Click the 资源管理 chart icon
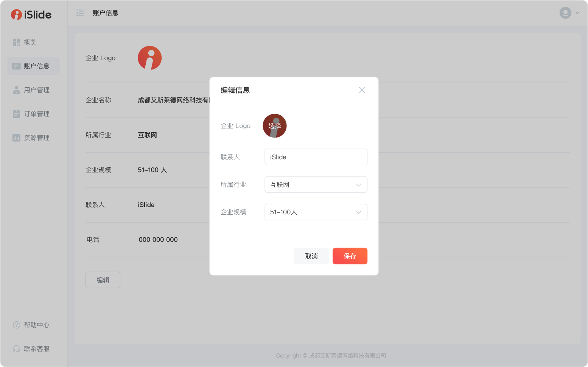Image resolution: width=588 pixels, height=367 pixels. click(x=16, y=138)
